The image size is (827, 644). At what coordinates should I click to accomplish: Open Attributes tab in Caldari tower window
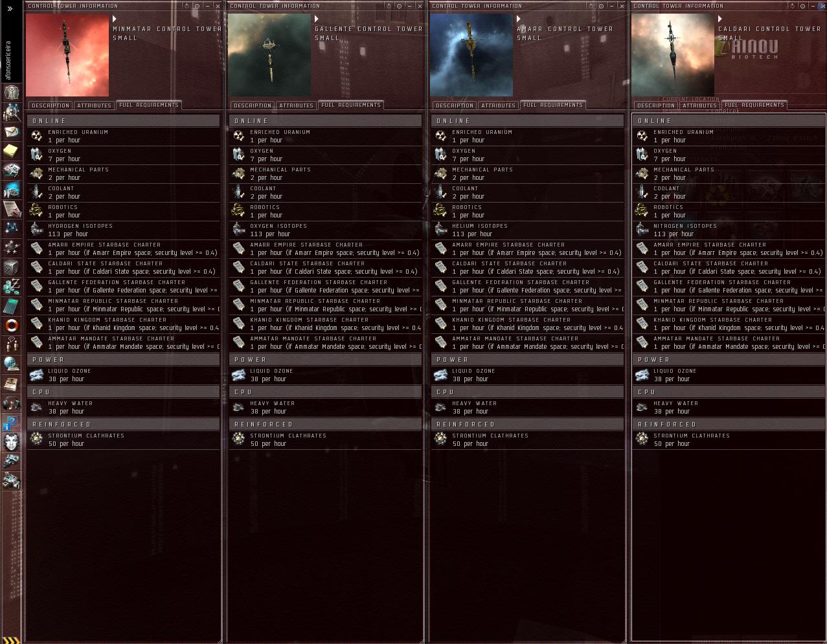pos(699,105)
